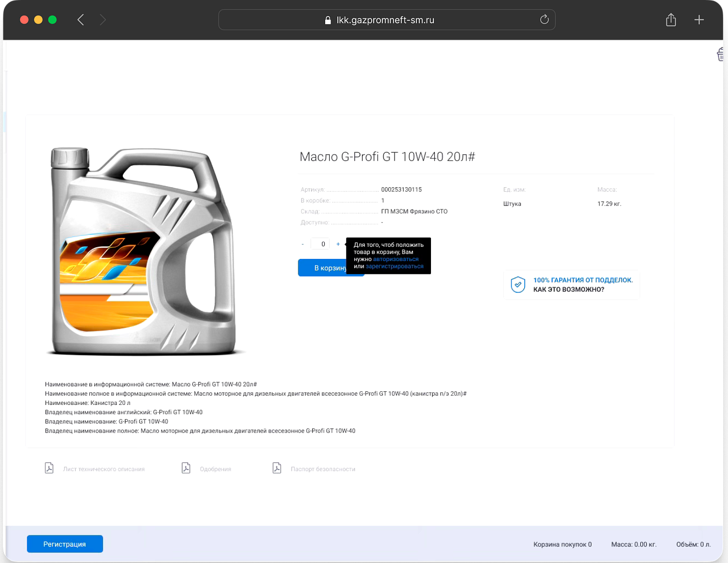Open the 100% ГАРАНТИЯ ОТ ПОДДЕЛОК link
This screenshot has width=728, height=563.
(x=583, y=280)
